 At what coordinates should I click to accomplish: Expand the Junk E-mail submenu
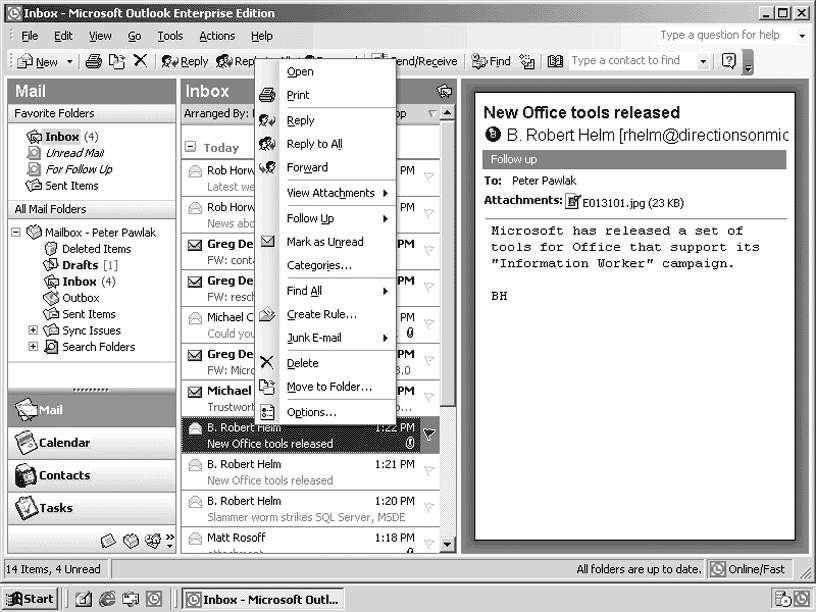pyautogui.click(x=325, y=338)
